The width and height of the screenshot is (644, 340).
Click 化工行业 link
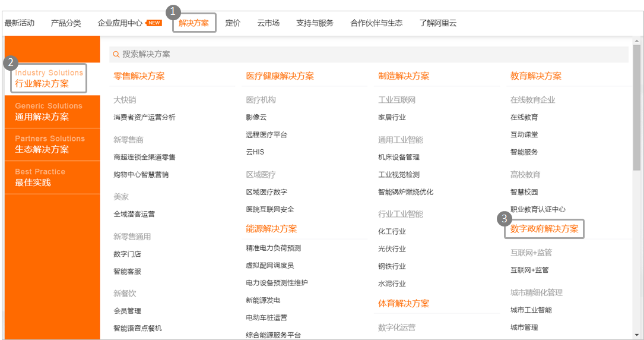pos(392,231)
